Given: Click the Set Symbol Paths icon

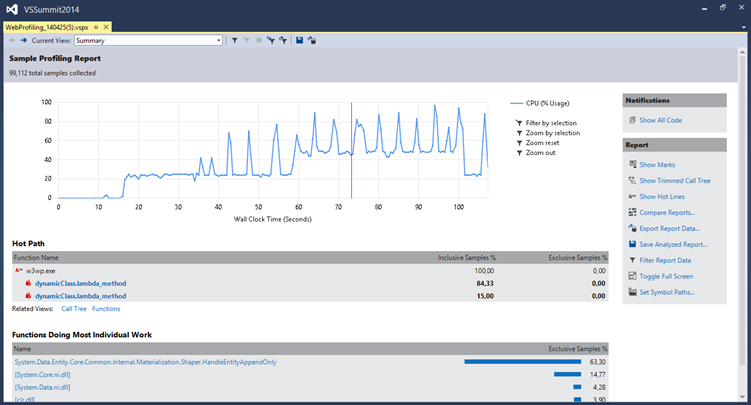Looking at the screenshot, I should tap(632, 292).
